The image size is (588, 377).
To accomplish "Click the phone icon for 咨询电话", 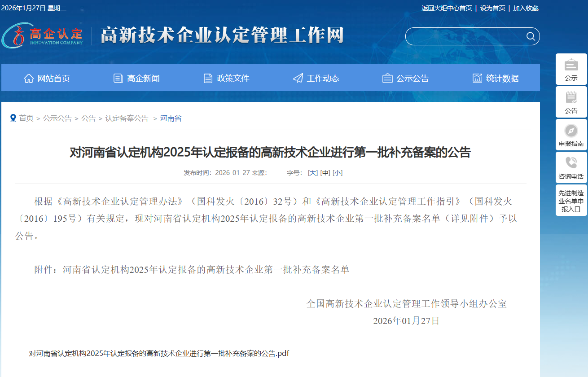I will [x=570, y=163].
